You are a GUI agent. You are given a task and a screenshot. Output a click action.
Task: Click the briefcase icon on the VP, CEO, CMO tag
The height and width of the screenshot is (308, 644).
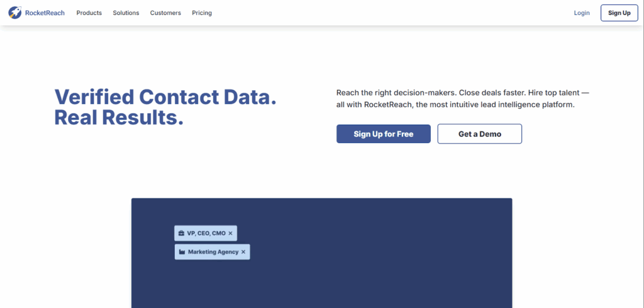pyautogui.click(x=181, y=233)
